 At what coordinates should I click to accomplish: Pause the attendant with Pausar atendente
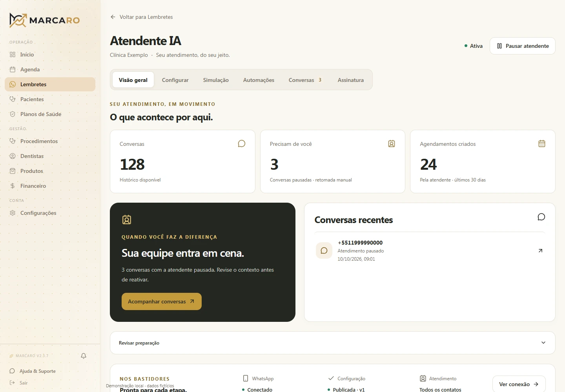523,46
